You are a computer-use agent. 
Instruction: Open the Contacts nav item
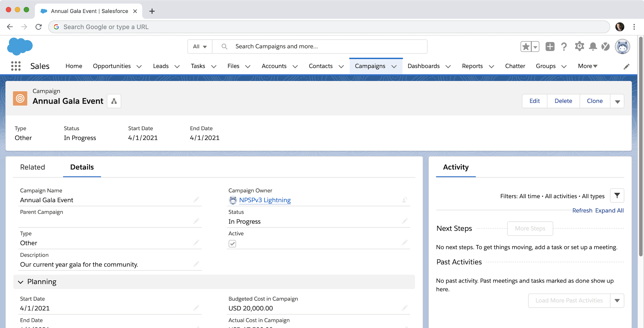click(320, 66)
